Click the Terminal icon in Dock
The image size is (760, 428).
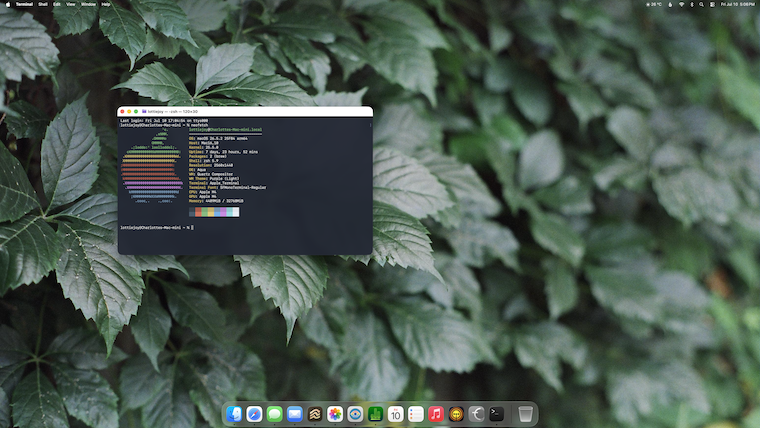pyautogui.click(x=496, y=414)
